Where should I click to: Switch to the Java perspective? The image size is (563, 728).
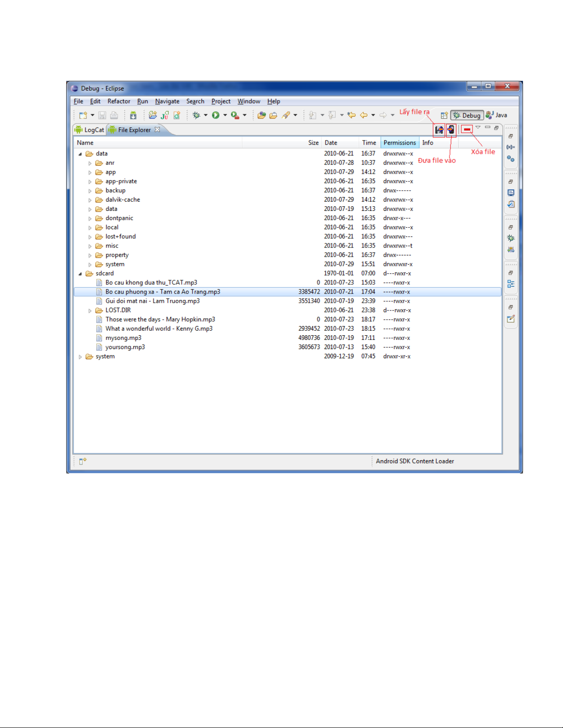[x=496, y=115]
